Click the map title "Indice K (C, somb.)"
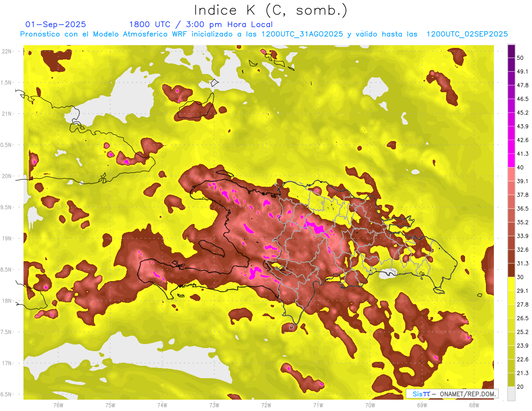The height and width of the screenshot is (411, 532). pyautogui.click(x=270, y=10)
